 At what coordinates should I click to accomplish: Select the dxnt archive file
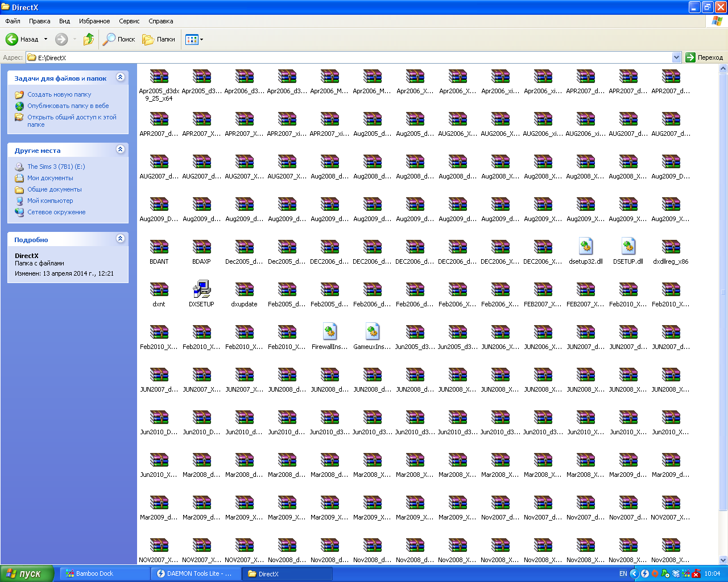tap(159, 289)
